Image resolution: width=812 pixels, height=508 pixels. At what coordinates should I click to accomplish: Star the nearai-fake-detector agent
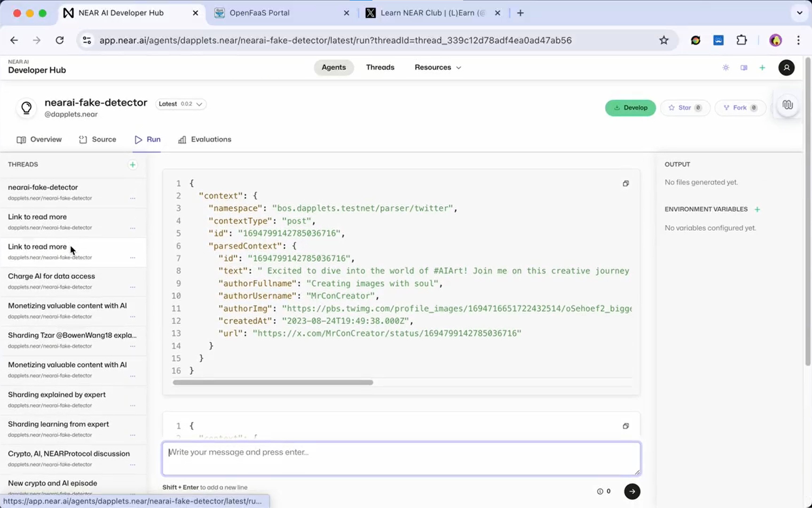pos(685,108)
